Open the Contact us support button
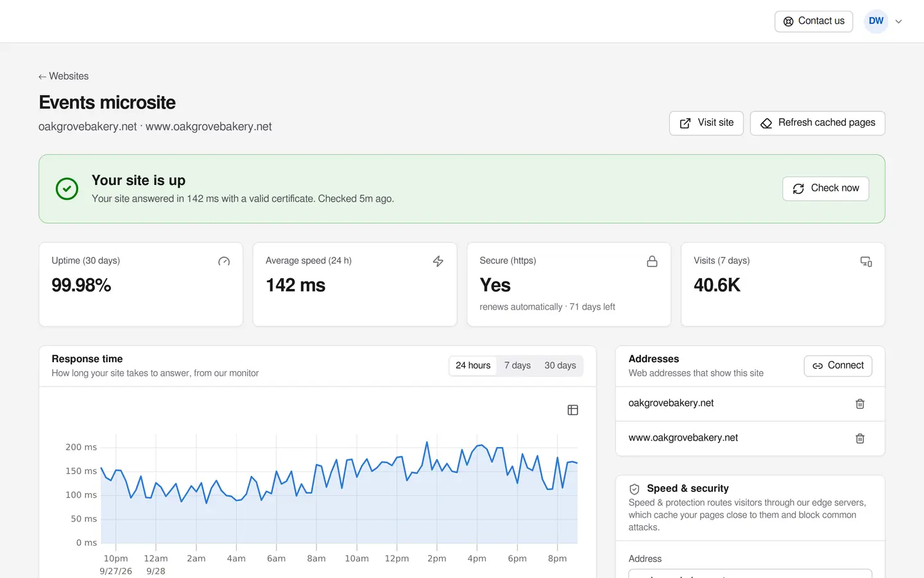Screen dimensions: 924x578 click(813, 21)
